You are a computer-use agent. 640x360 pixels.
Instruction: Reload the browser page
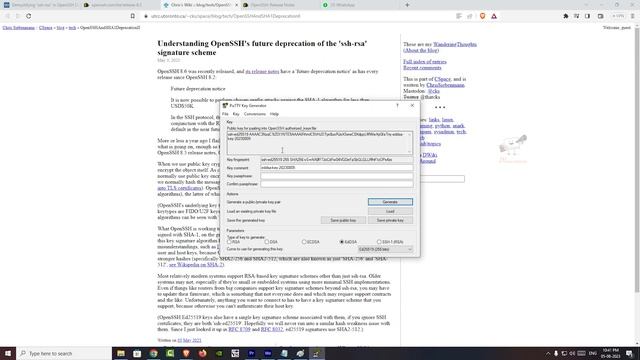(x=29, y=16)
